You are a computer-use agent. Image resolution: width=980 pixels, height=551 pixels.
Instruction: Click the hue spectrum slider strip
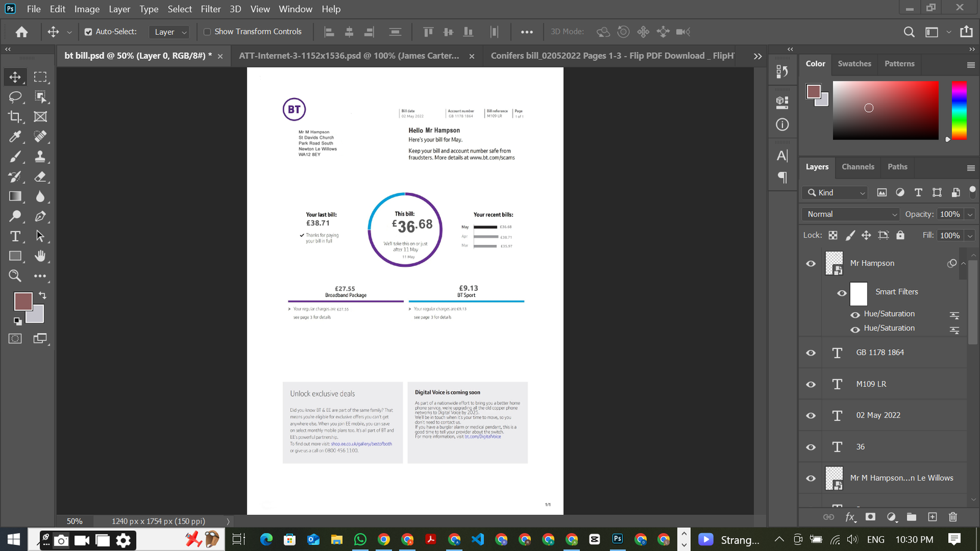click(959, 110)
